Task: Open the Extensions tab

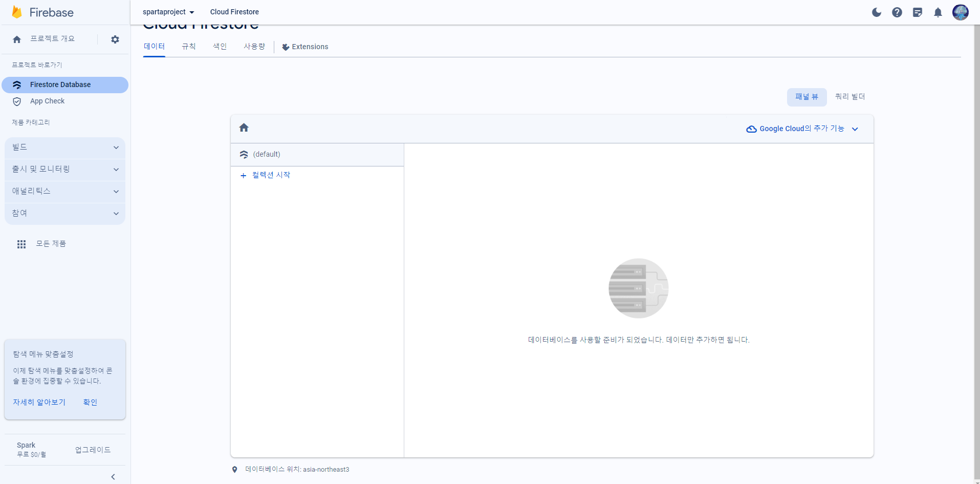Action: pos(305,47)
